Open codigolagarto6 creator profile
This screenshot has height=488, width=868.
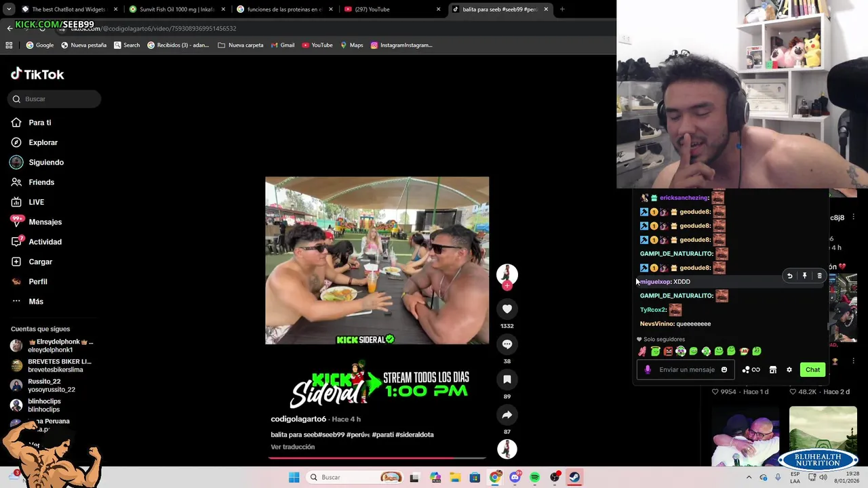coord(298,419)
